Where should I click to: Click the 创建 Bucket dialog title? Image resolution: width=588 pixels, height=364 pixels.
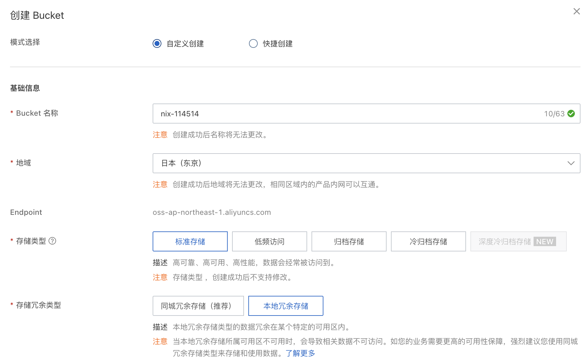(37, 15)
